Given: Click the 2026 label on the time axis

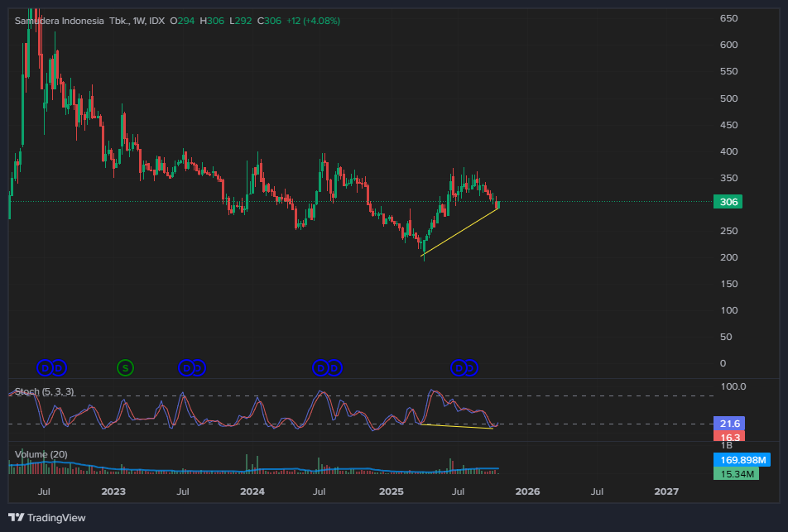Looking at the screenshot, I should click(x=527, y=491).
